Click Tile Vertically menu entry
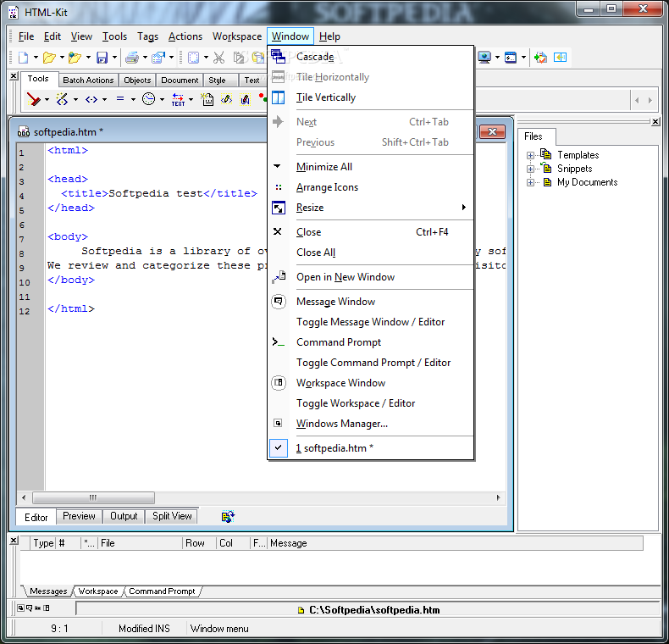Viewport: 669px width, 644px height. 325,97
